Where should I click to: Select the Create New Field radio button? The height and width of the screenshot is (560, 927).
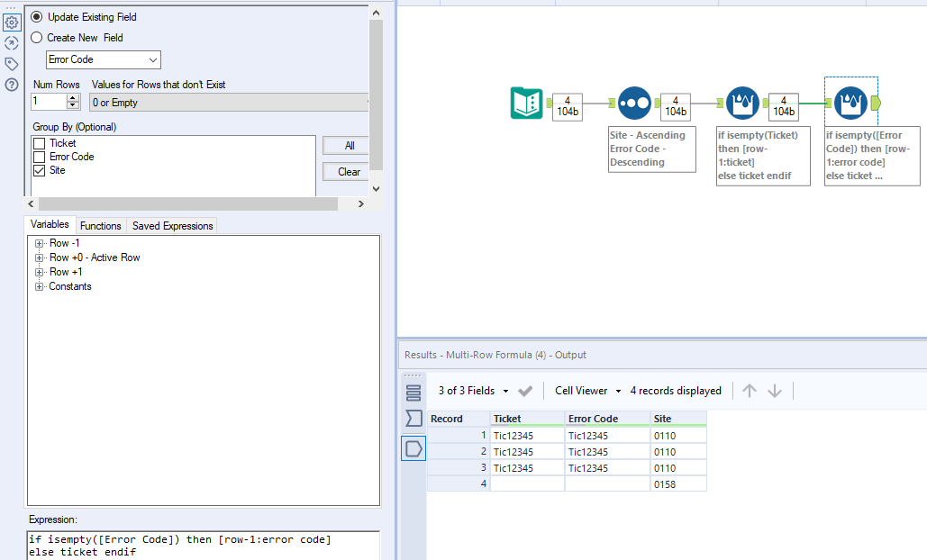pos(37,38)
